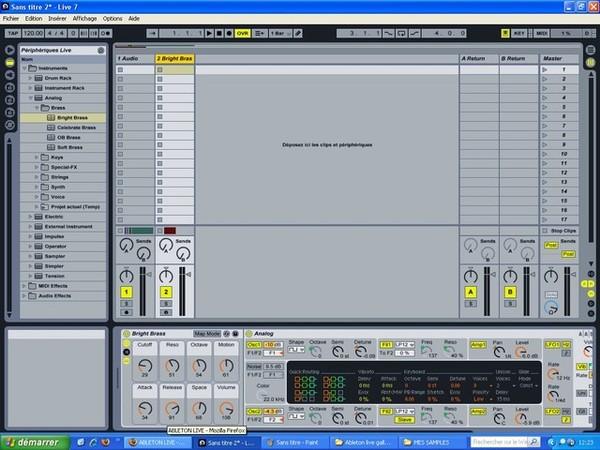
Task: Stop playback with the Stop button
Action: coord(219,33)
